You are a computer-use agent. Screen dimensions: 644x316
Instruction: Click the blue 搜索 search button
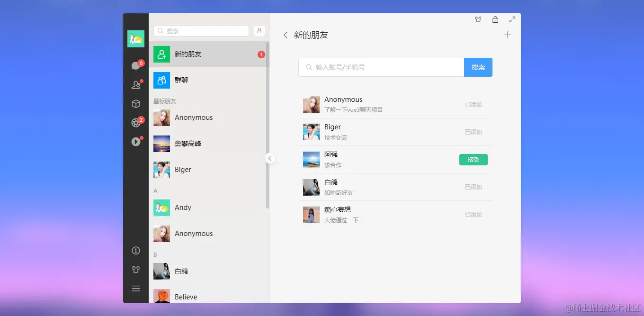point(478,67)
